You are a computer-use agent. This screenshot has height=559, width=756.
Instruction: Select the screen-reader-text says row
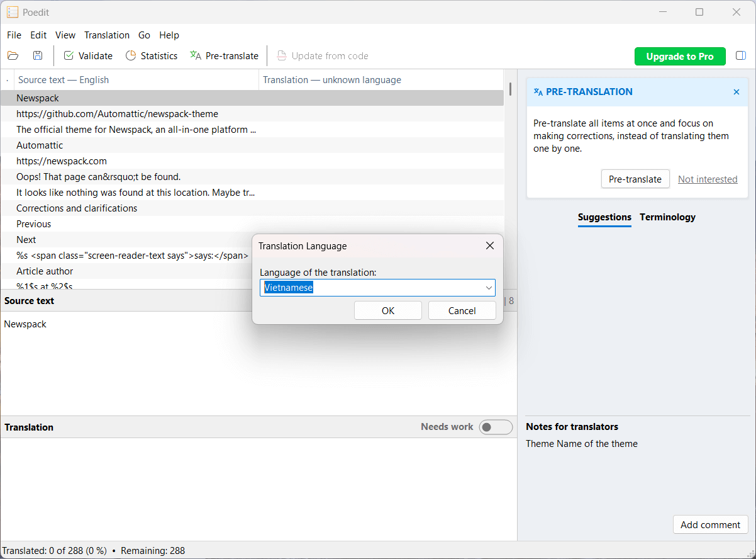pos(126,256)
